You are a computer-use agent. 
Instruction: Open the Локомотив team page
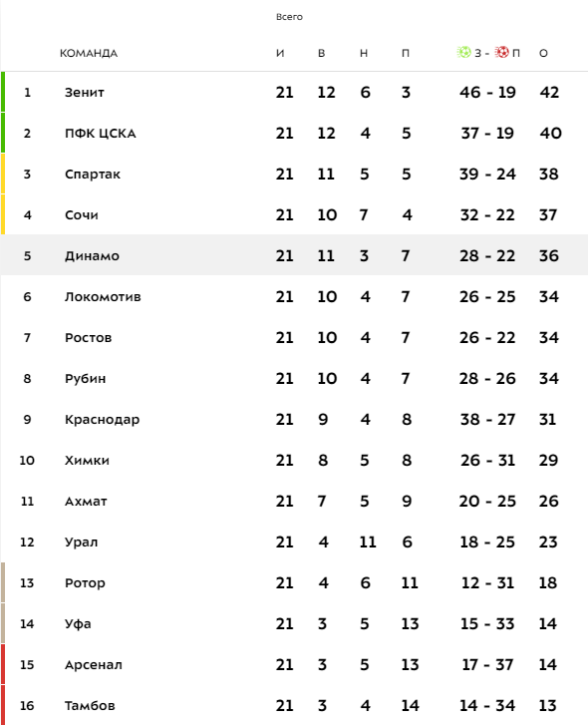[x=103, y=297]
